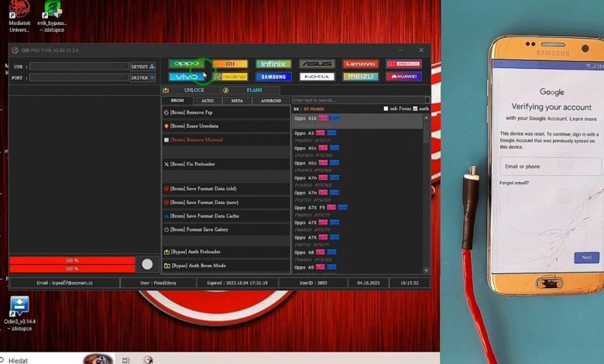The width and height of the screenshot is (604, 364).
Task: Click the Hledat taskbar search box
Action: tap(40, 360)
